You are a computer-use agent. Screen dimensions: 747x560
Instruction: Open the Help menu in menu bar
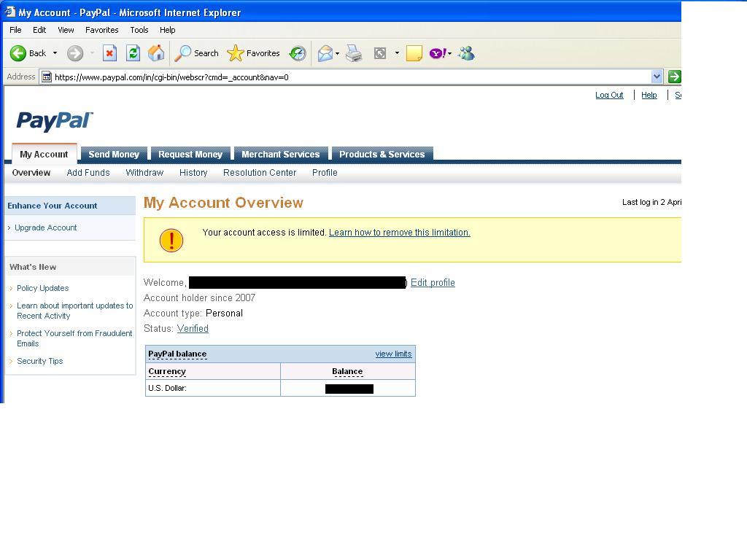tap(167, 30)
